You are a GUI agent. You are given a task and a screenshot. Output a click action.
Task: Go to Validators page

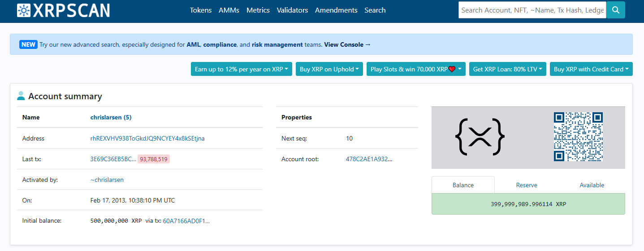[x=292, y=10]
